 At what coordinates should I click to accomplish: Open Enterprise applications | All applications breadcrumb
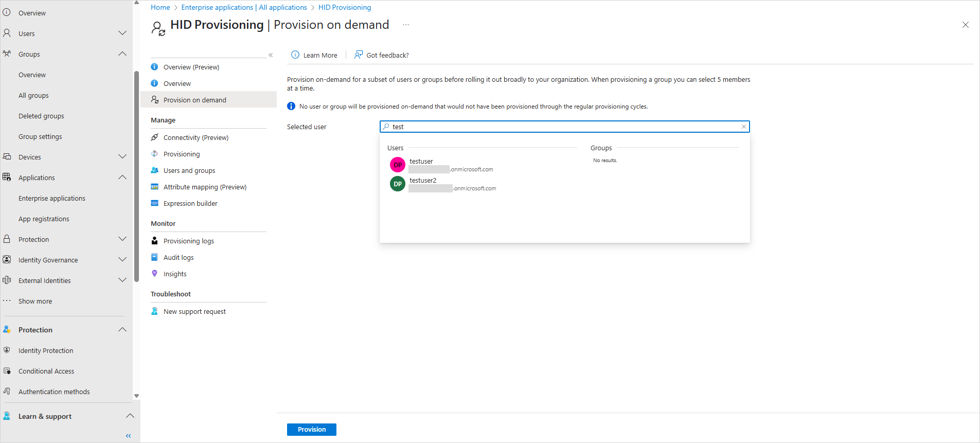[244, 7]
